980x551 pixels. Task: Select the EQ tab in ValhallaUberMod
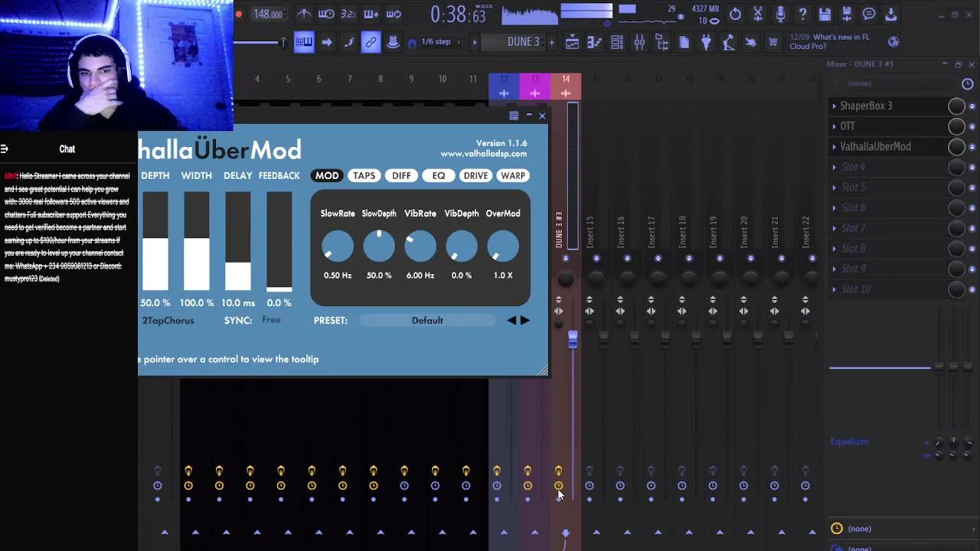[438, 176]
